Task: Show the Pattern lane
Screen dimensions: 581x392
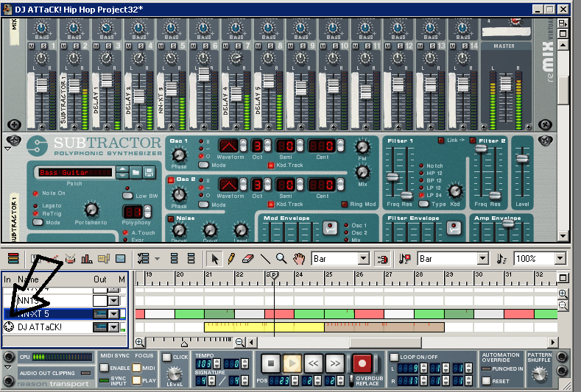Action: [103, 258]
